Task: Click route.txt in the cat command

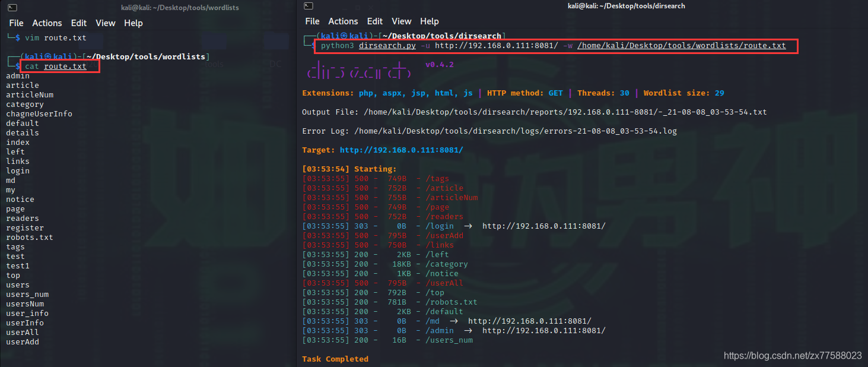Action: point(65,67)
